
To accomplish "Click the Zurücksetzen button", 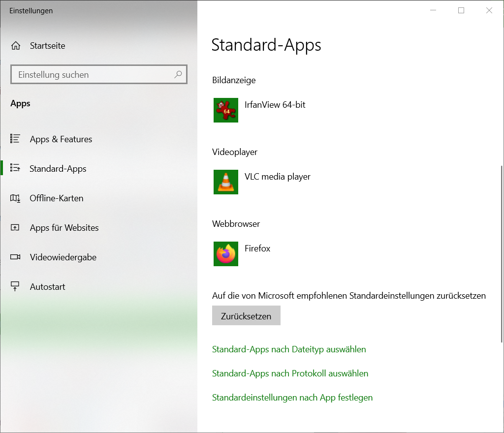I will [x=246, y=315].
